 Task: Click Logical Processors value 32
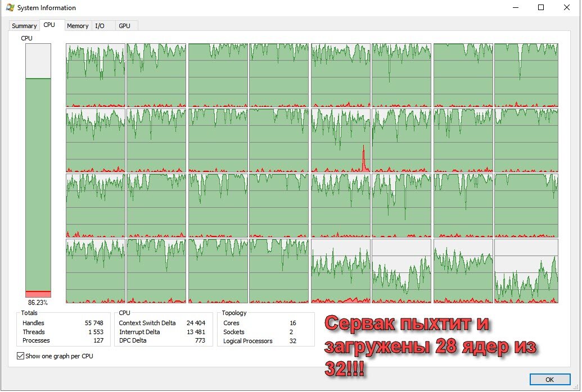[x=293, y=341]
